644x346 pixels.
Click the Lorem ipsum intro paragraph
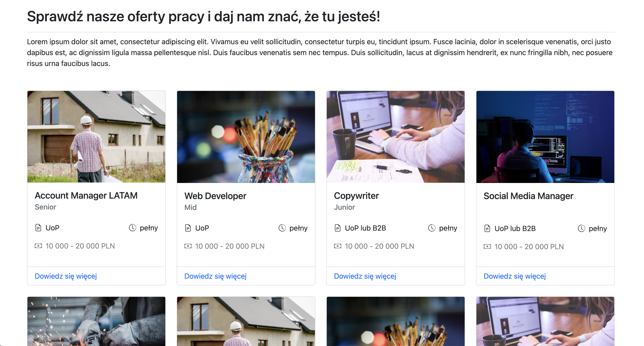pyautogui.click(x=320, y=53)
